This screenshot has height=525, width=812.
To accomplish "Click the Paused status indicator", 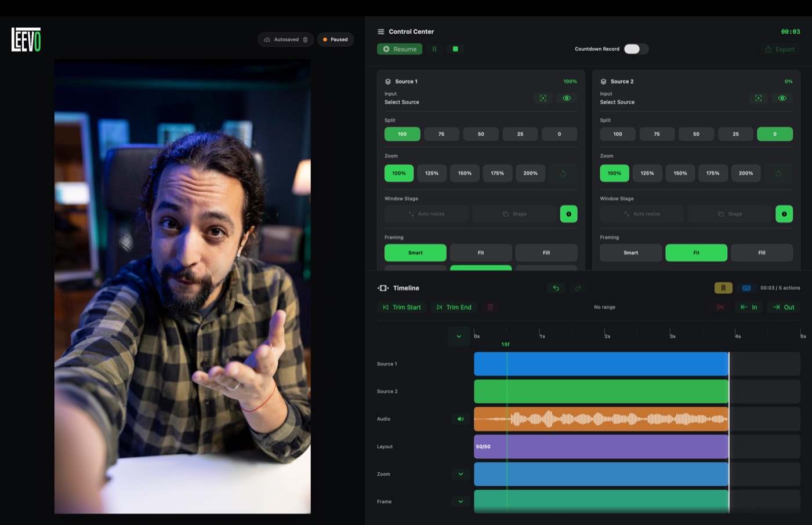I will click(x=335, y=39).
